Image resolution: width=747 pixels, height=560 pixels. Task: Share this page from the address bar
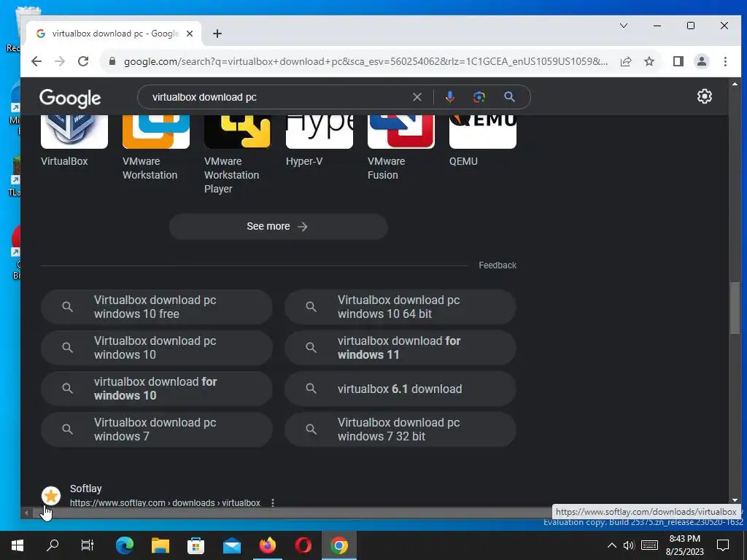[x=625, y=61]
